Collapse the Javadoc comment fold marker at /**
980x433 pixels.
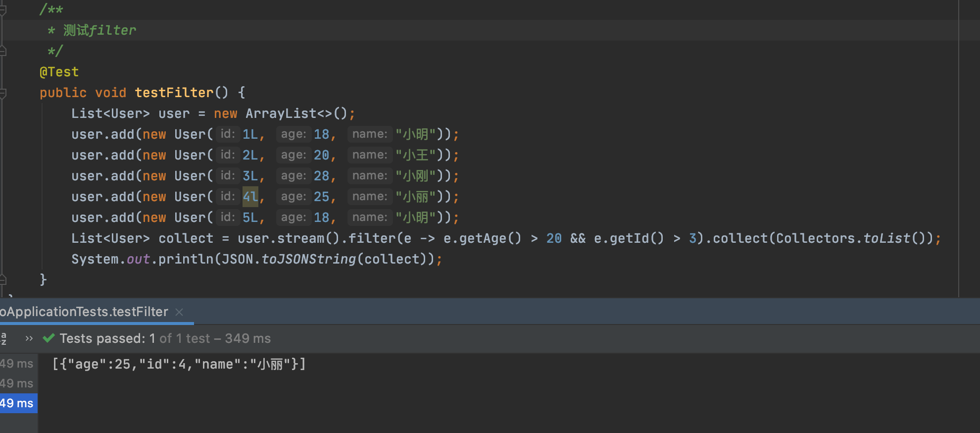point(3,9)
